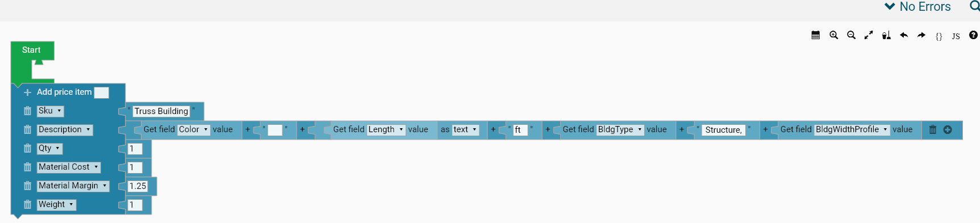Open the Color field dropdown
The height and width of the screenshot is (223, 980).
click(194, 129)
